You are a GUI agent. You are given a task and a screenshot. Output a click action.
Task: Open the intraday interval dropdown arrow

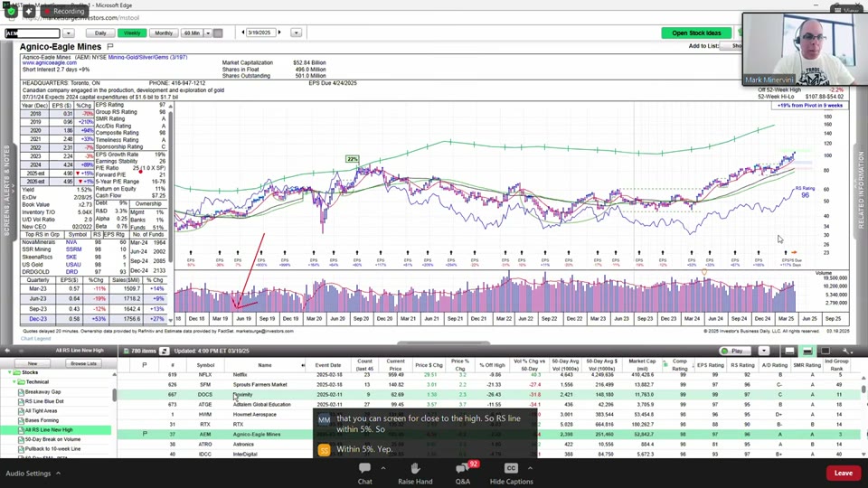[208, 33]
